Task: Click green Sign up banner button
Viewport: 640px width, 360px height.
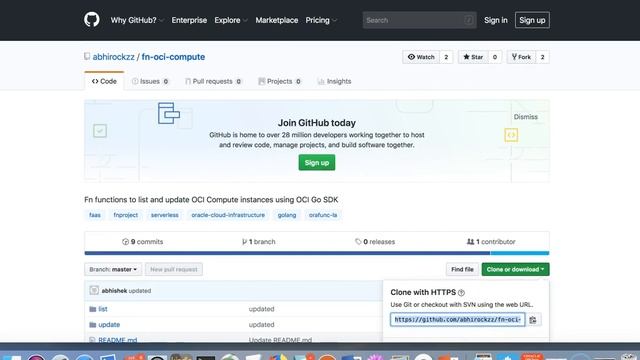Action: click(x=316, y=162)
